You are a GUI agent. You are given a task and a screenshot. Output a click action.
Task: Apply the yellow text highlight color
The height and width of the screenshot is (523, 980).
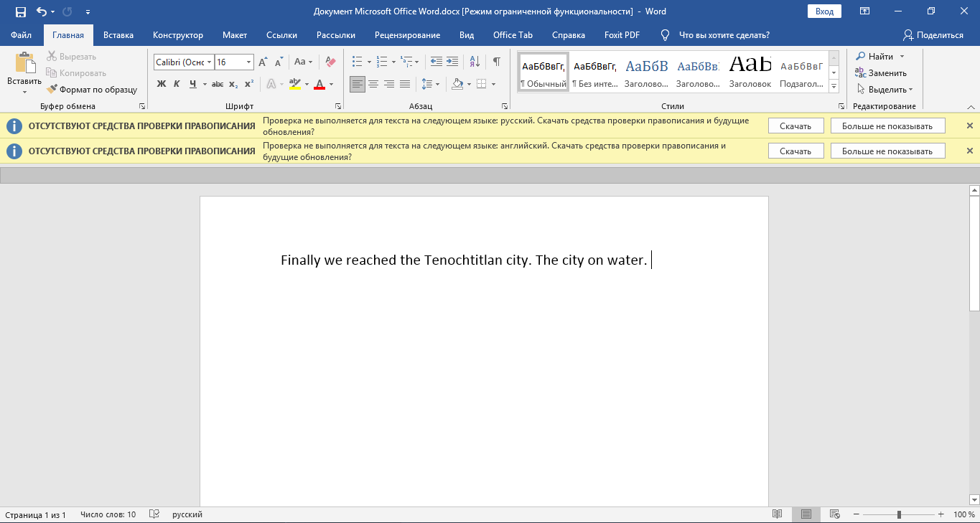point(294,84)
